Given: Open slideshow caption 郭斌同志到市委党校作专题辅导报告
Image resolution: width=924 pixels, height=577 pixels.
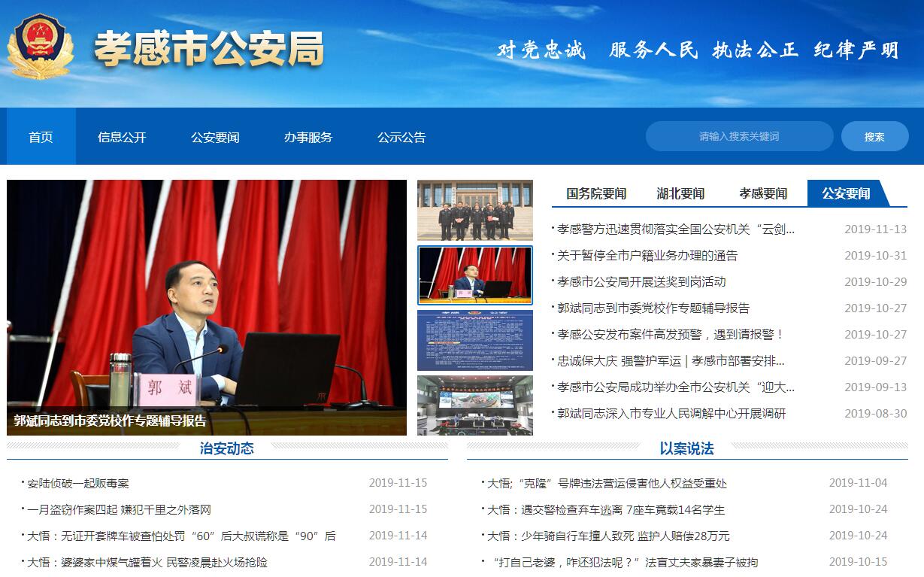Looking at the screenshot, I should pyautogui.click(x=110, y=421).
